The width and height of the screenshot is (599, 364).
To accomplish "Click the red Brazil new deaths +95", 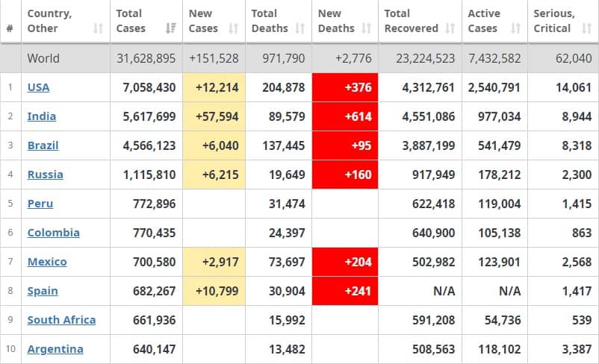I will [345, 145].
